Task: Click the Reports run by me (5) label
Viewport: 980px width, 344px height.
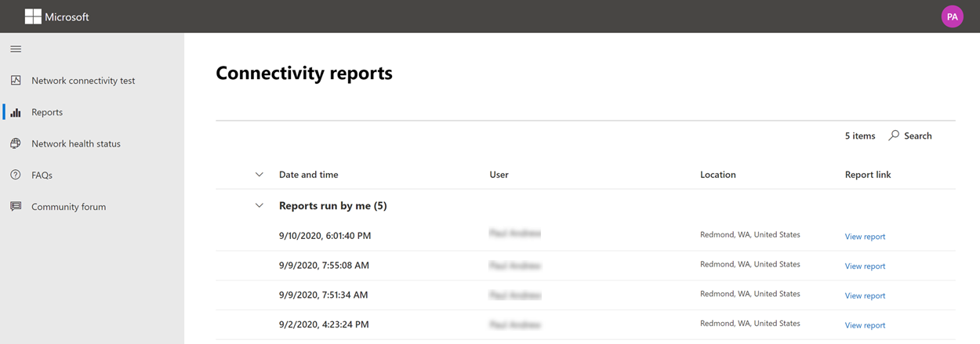Action: tap(333, 206)
